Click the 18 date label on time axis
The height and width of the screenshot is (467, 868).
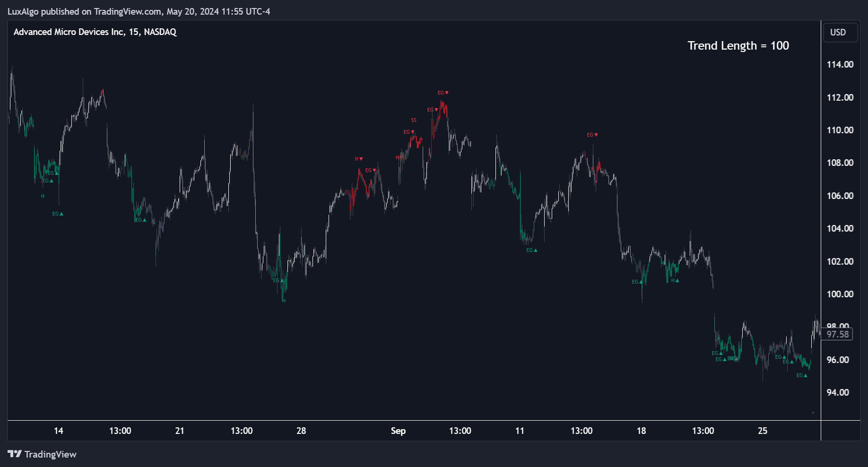click(x=641, y=431)
